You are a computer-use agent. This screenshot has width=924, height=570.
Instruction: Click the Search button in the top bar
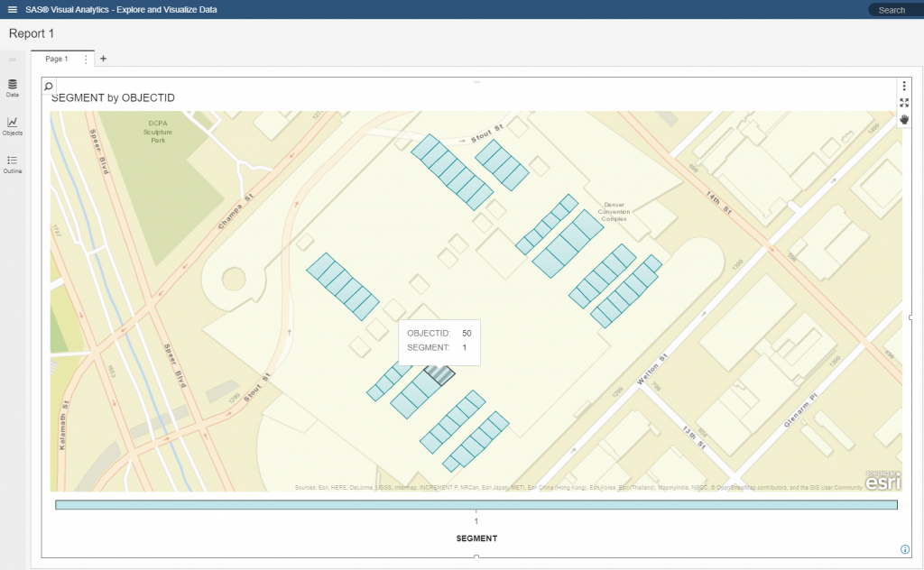point(892,9)
